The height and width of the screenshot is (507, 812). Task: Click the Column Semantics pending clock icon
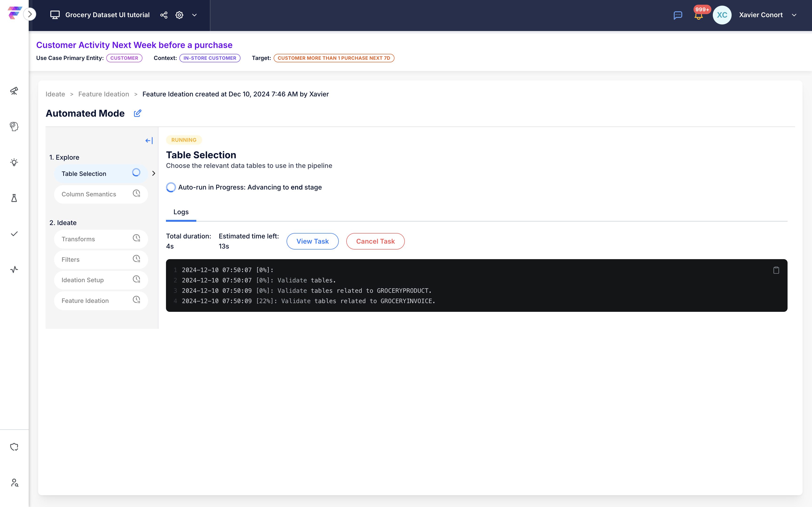[x=136, y=194]
